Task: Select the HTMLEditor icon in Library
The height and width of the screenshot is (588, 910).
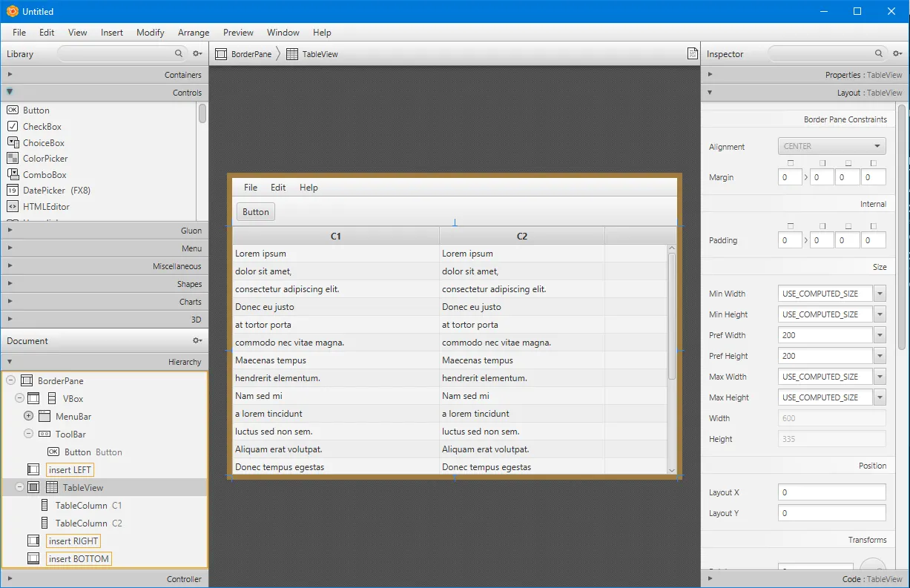Action: pyautogui.click(x=12, y=206)
